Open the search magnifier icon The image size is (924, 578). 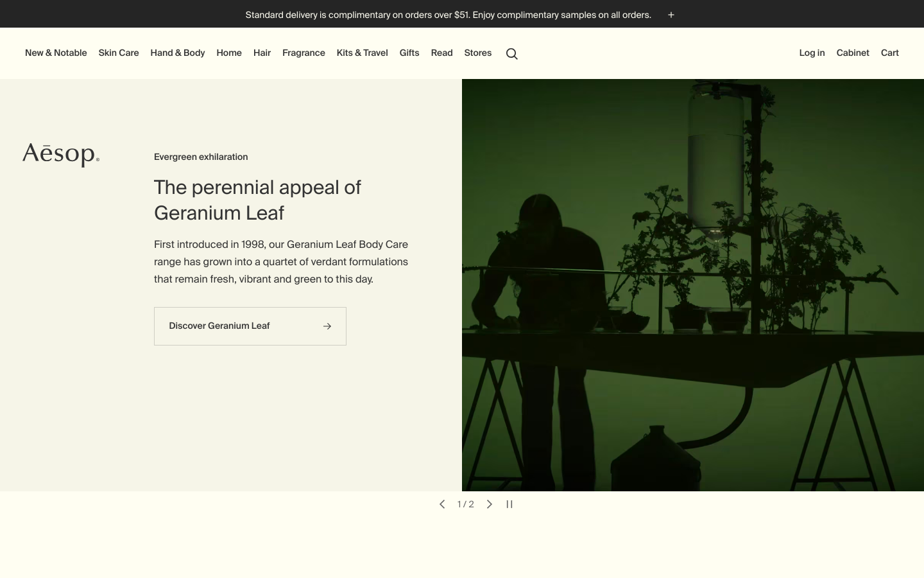511,54
